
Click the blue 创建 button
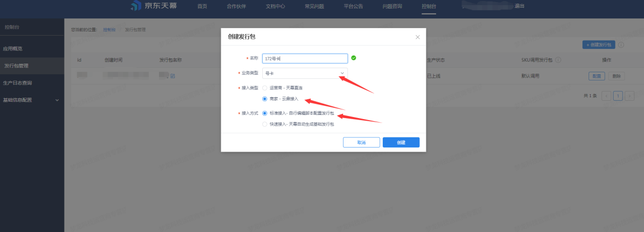pyautogui.click(x=401, y=142)
